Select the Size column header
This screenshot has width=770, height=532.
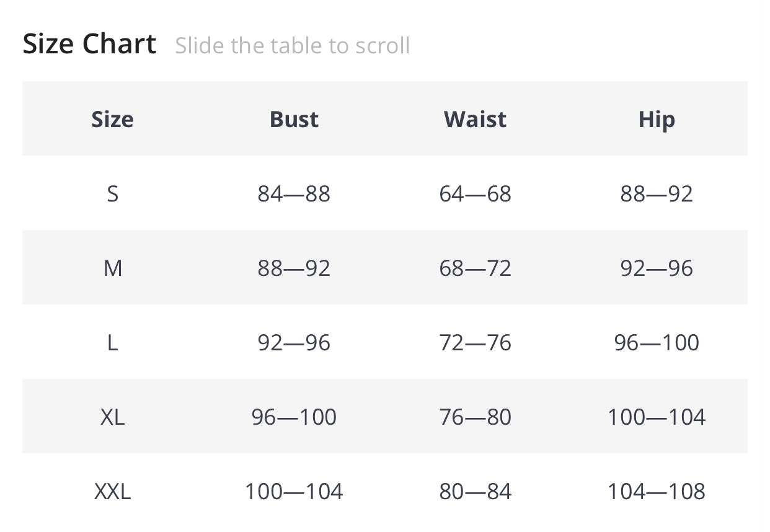tap(112, 119)
